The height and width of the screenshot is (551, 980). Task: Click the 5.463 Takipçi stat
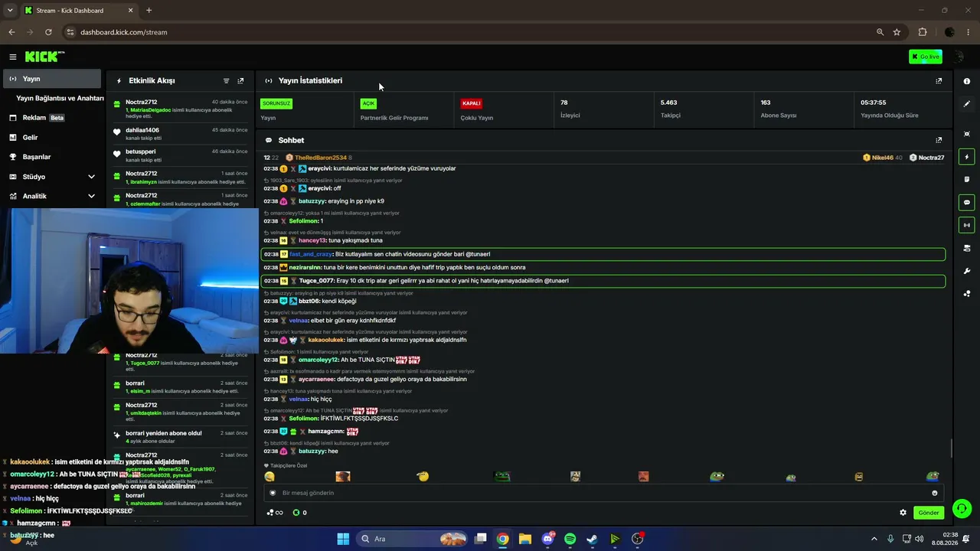[x=669, y=109]
